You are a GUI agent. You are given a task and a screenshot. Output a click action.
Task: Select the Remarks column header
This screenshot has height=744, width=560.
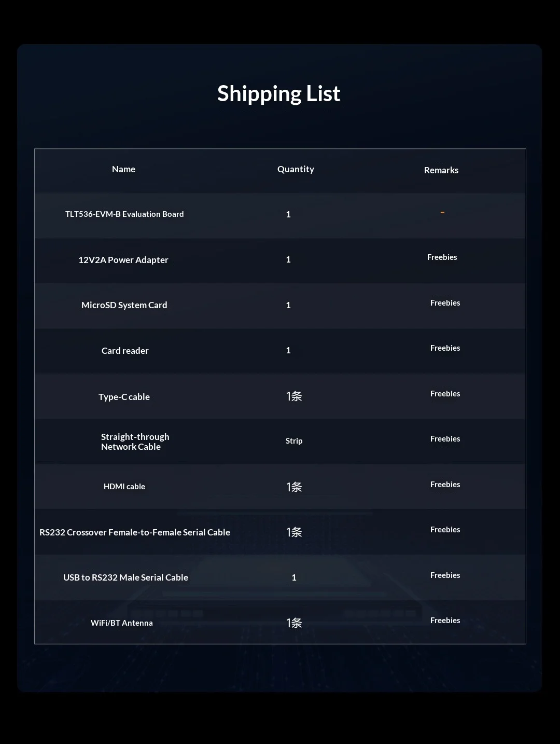click(x=441, y=170)
